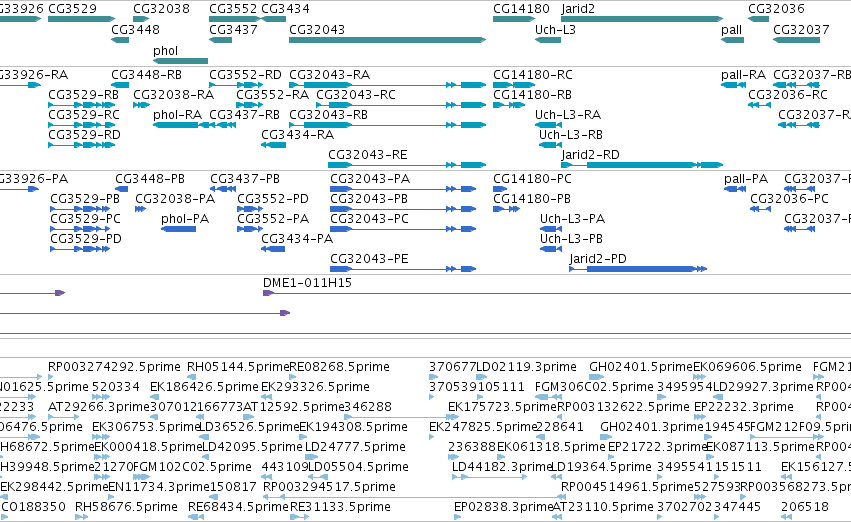Select the phol-PA protein label
Viewport: 851px width, 522px height.
pos(185,219)
